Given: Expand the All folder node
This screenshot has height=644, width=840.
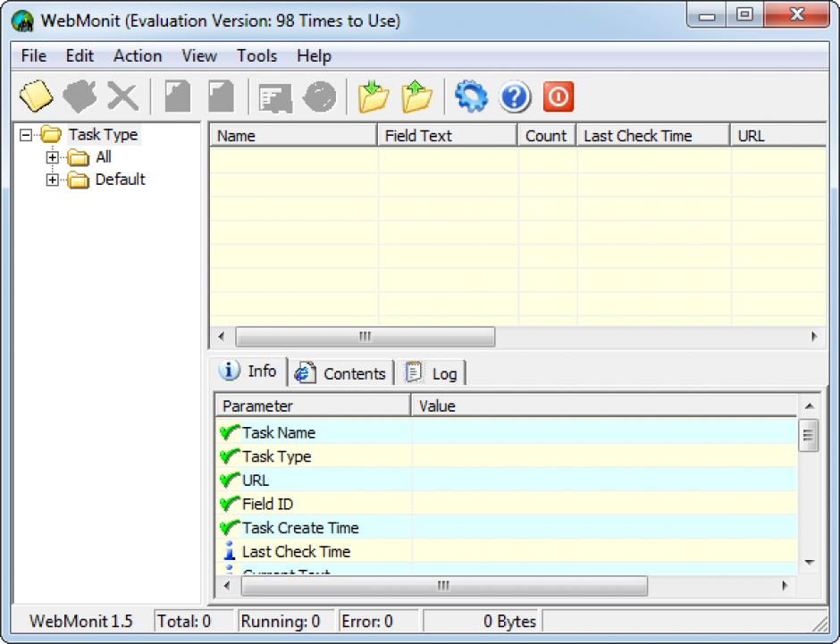Looking at the screenshot, I should [52, 157].
